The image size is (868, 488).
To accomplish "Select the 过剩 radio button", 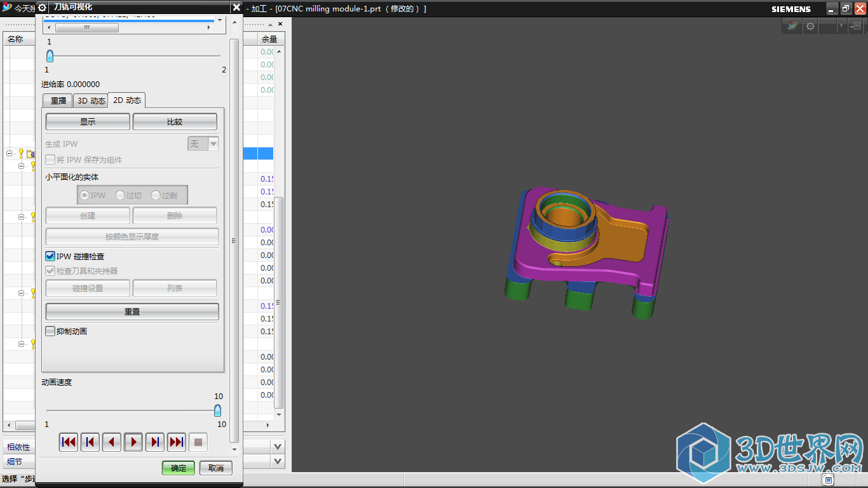I will coord(156,195).
